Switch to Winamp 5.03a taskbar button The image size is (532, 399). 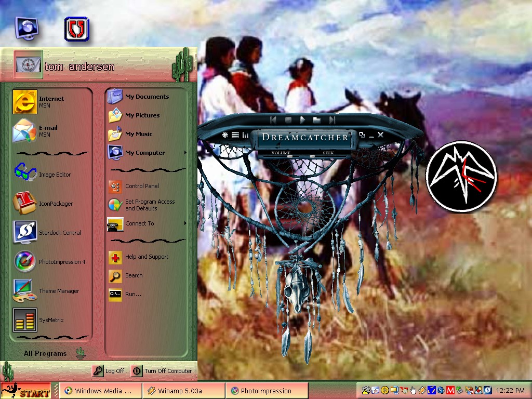tap(183, 391)
